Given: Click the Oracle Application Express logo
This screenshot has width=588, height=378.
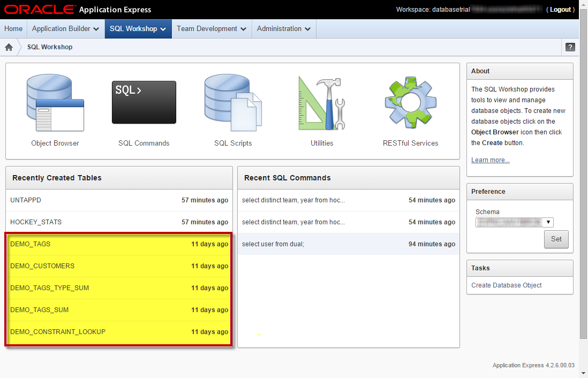Looking at the screenshot, I should (x=78, y=10).
